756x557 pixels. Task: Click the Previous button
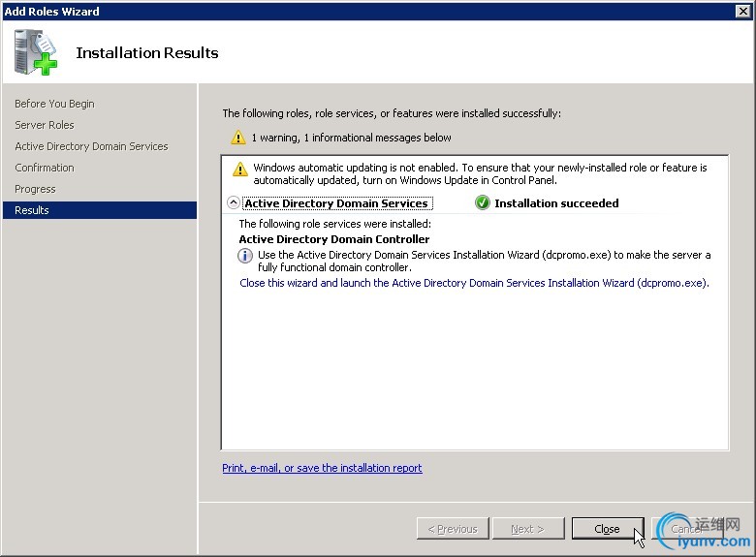453,529
